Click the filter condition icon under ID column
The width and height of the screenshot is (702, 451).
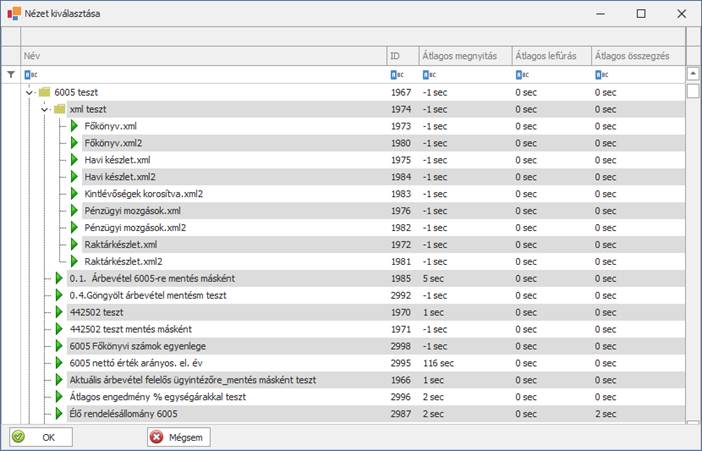(x=395, y=75)
